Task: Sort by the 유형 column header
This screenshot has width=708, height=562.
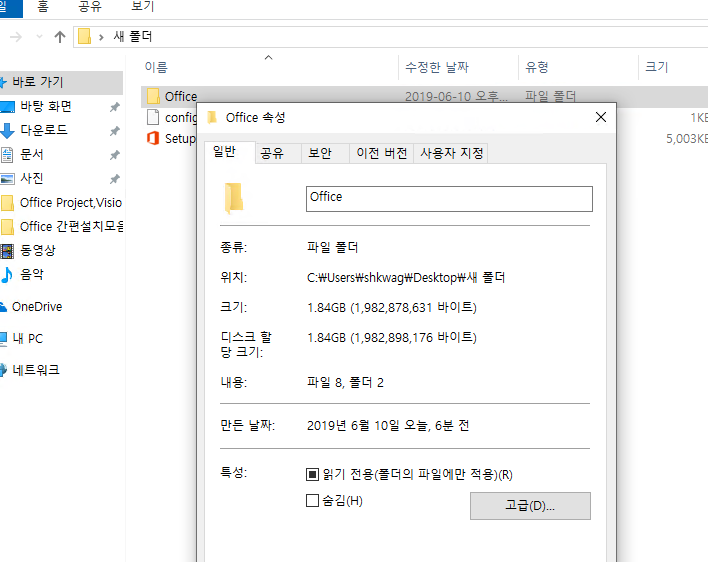Action: click(x=537, y=67)
